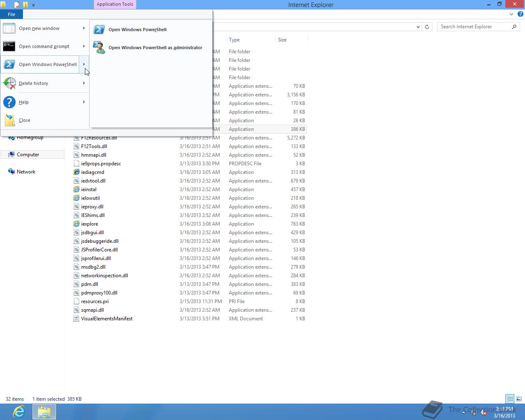Expand Help submenu arrow
525x420 pixels.
(x=84, y=102)
